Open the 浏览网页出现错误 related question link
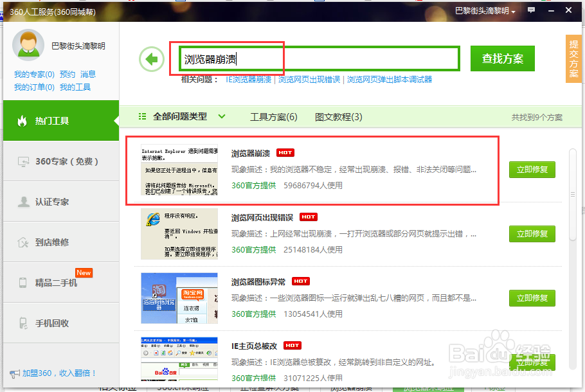 (309, 80)
